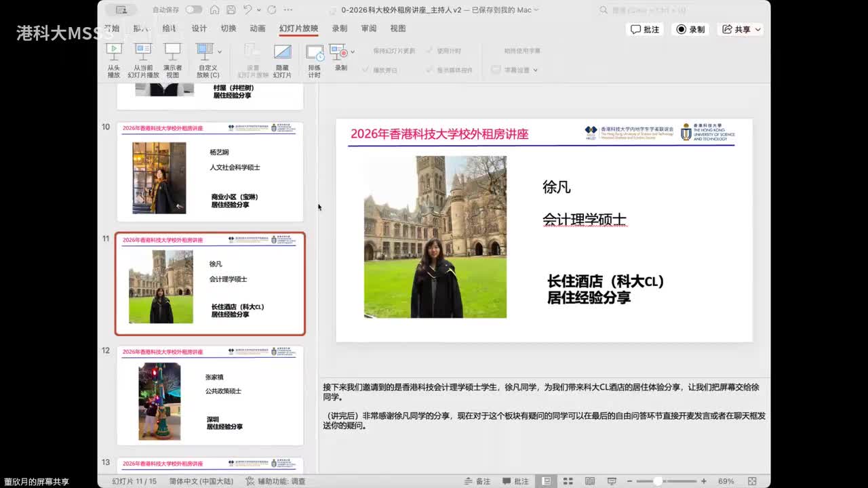The width and height of the screenshot is (868, 488).
Task: Click the save icon in title bar
Action: coord(231,10)
